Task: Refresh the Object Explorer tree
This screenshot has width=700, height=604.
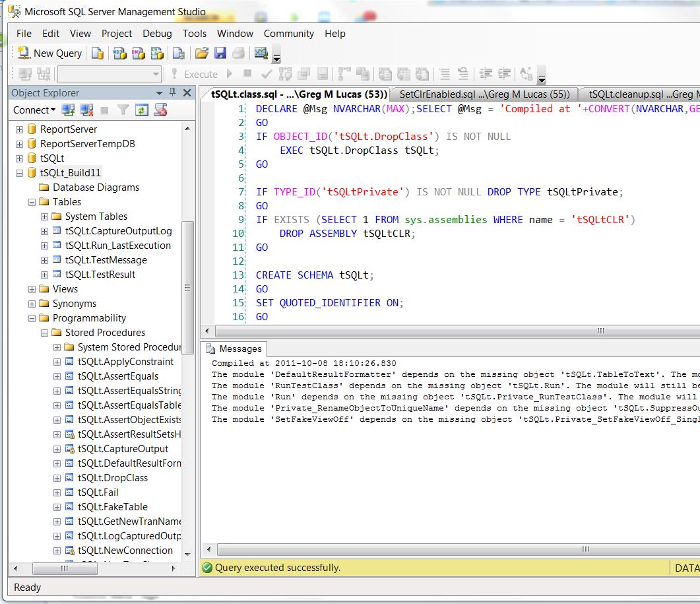Action: tap(143, 110)
